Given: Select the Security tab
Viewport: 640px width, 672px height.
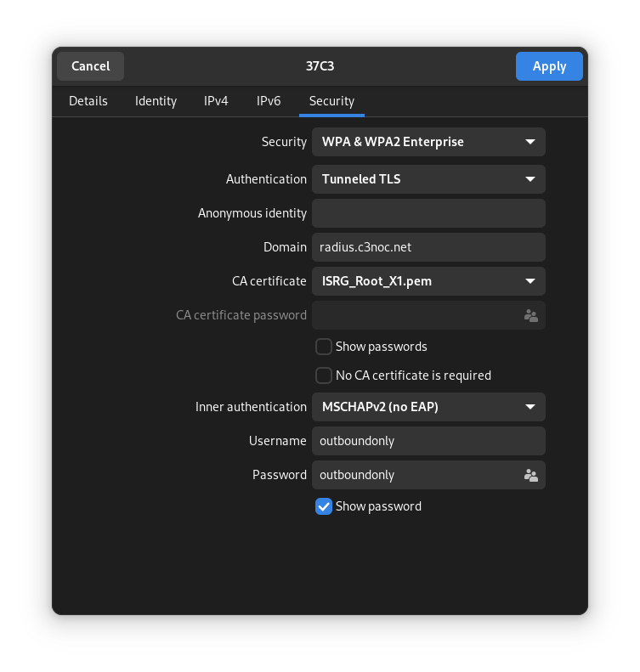Looking at the screenshot, I should click(331, 101).
